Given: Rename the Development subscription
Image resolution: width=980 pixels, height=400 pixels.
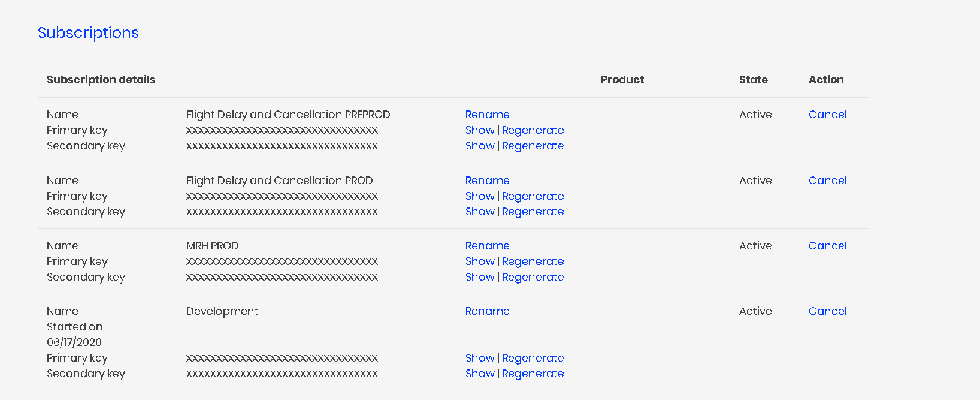Looking at the screenshot, I should tap(487, 311).
